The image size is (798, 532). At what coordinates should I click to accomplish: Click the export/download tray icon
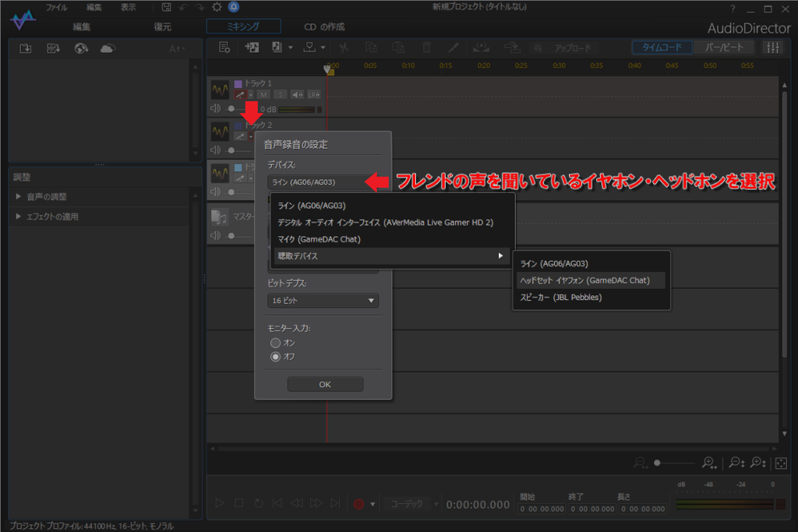tap(309, 48)
